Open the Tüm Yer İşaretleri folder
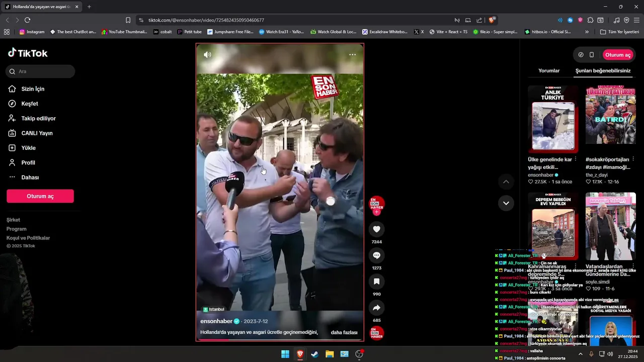The height and width of the screenshot is (362, 644). click(x=620, y=32)
